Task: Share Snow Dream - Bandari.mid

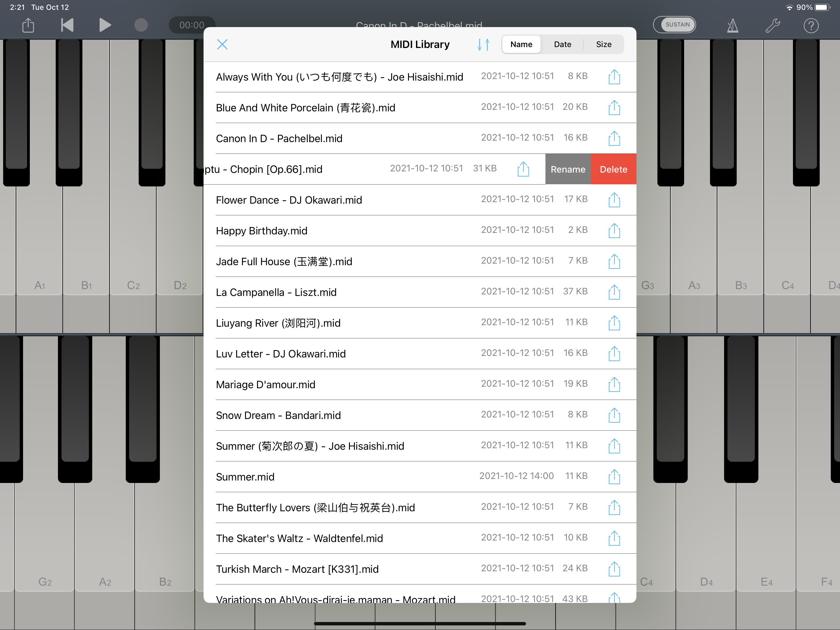Action: [x=614, y=415]
